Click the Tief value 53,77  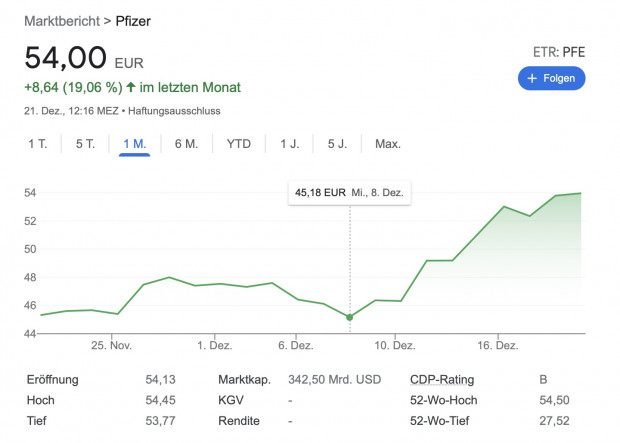[x=160, y=421]
